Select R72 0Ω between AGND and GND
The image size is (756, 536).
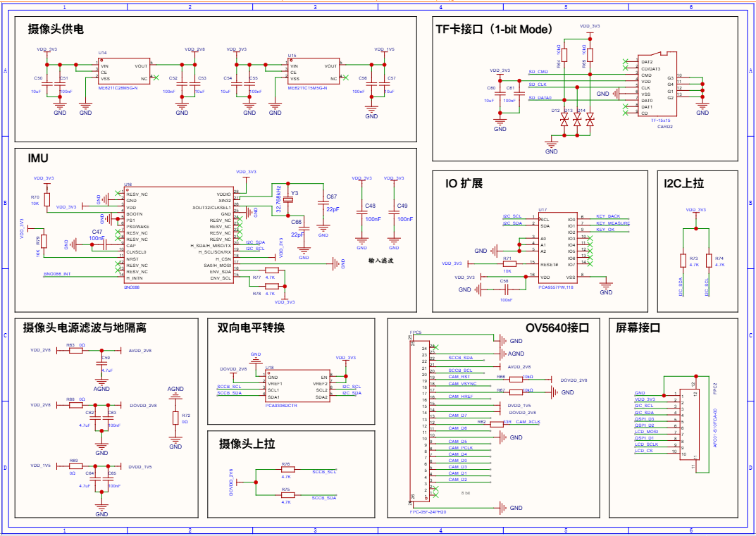[175, 418]
